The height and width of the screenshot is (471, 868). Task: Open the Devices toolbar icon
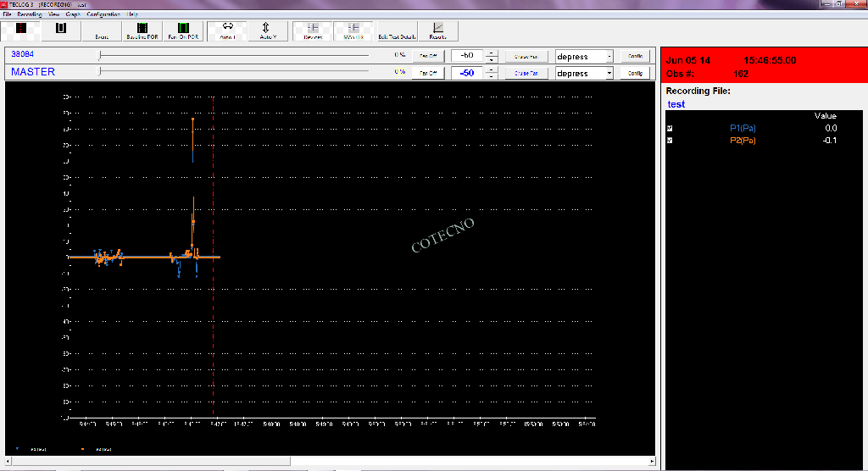tap(313, 31)
